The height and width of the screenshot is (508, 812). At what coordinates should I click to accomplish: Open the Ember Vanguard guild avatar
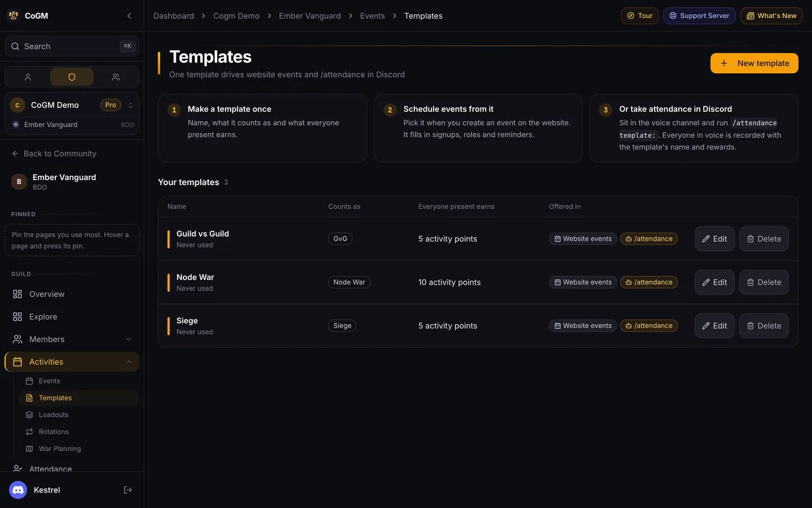click(19, 182)
